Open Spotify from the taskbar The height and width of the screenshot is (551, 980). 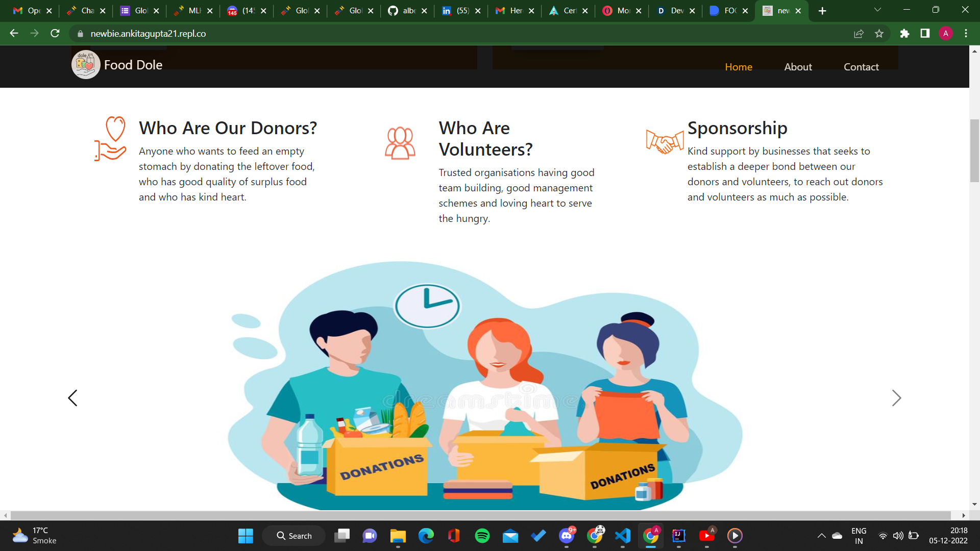pyautogui.click(x=482, y=536)
